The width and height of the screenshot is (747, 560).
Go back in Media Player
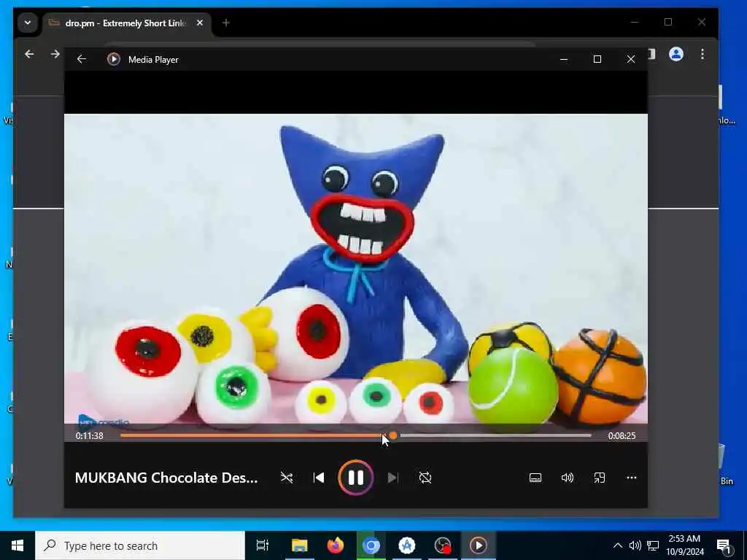click(x=82, y=59)
